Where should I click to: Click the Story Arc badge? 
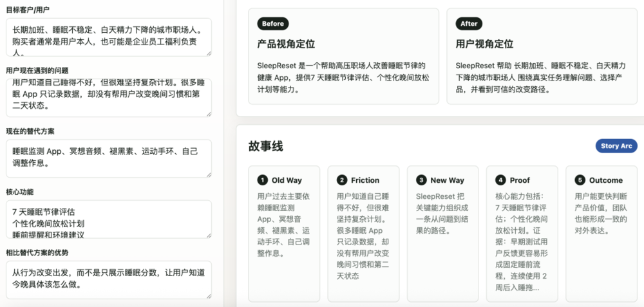pyautogui.click(x=616, y=145)
